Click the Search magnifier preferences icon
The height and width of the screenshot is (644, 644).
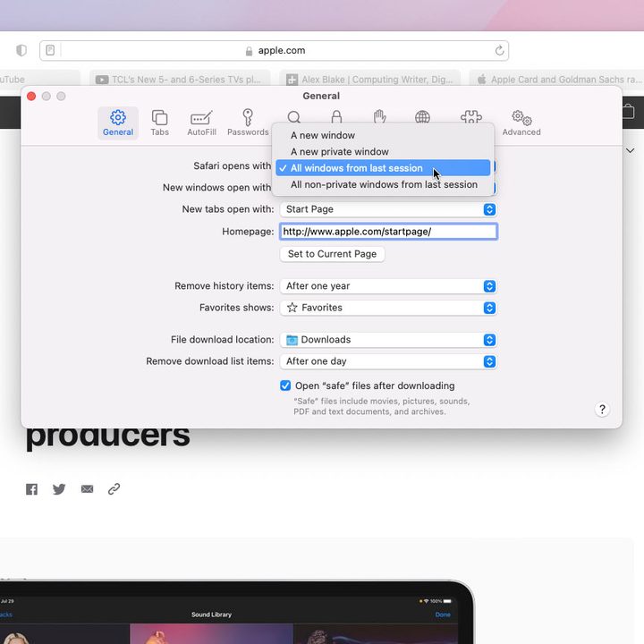[294, 117]
